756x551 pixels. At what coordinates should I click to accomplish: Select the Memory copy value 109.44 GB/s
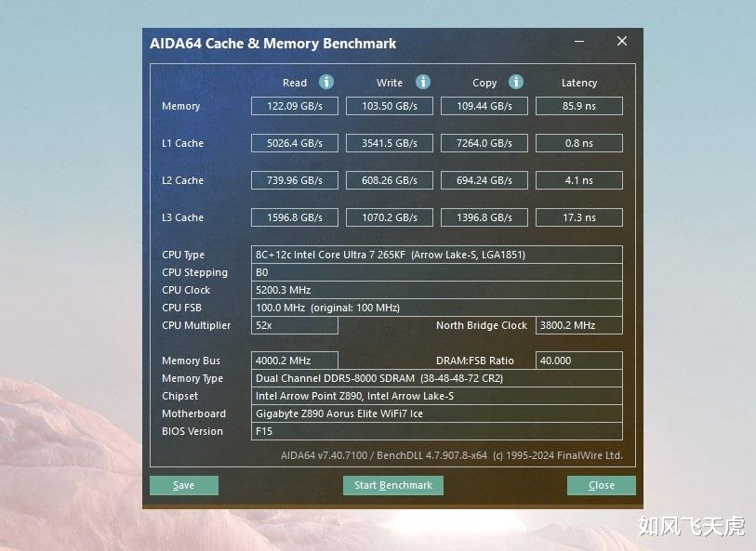click(x=484, y=106)
